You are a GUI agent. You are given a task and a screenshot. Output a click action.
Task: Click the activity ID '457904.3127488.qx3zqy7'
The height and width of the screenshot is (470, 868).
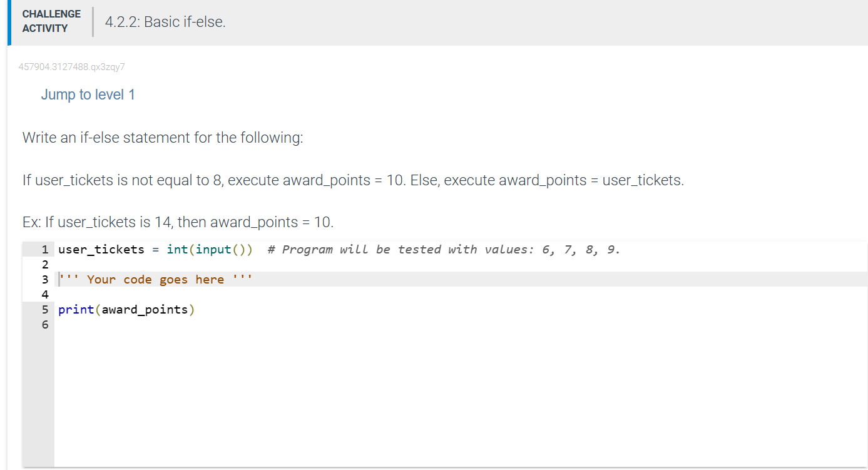71,66
